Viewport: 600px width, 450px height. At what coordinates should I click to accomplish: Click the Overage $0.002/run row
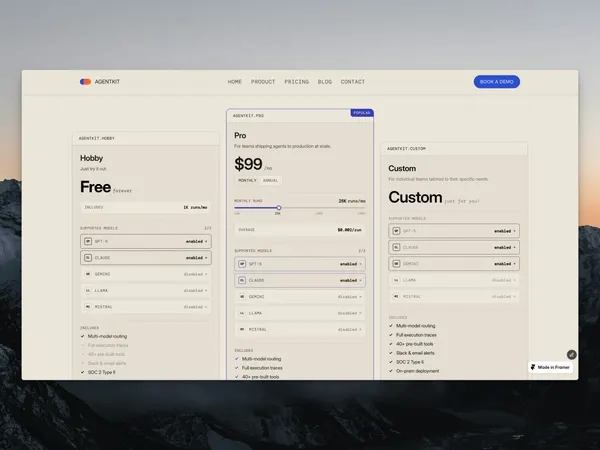300,230
